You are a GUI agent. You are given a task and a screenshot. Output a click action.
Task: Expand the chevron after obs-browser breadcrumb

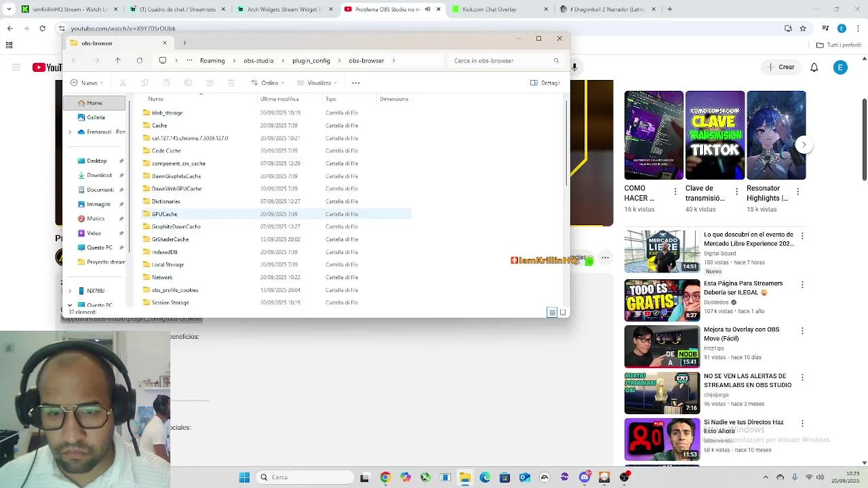coord(394,60)
